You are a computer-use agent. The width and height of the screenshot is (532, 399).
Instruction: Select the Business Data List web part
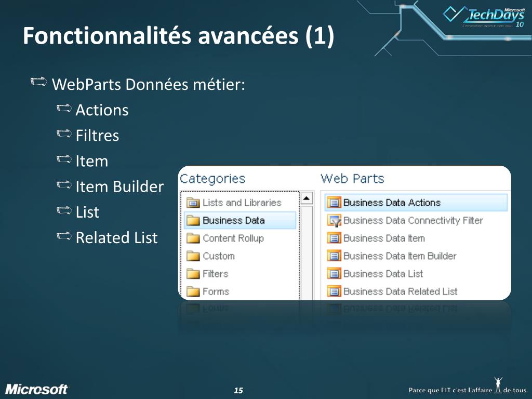(416, 273)
